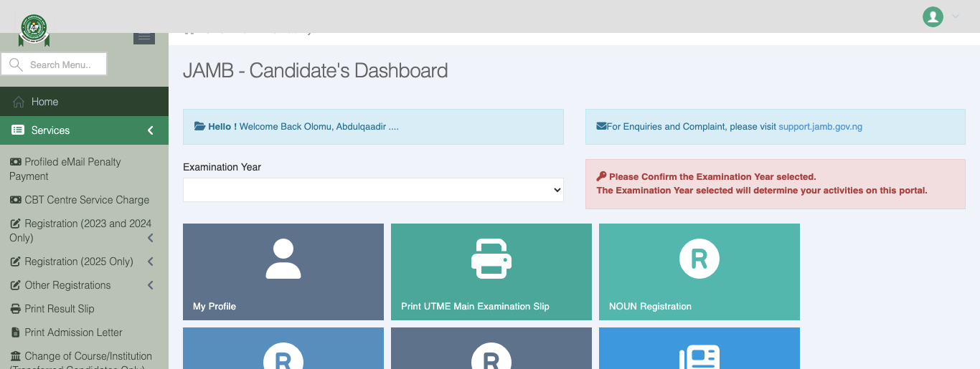Open the My Profile tile
980x369 pixels.
283,272
